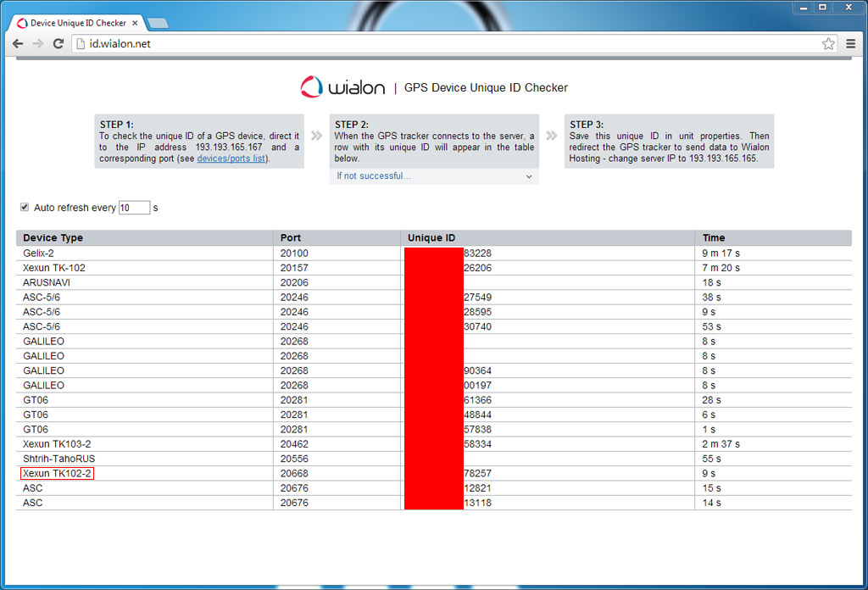The image size is (868, 590).
Task: Click port number 20206
Action: [x=294, y=282]
